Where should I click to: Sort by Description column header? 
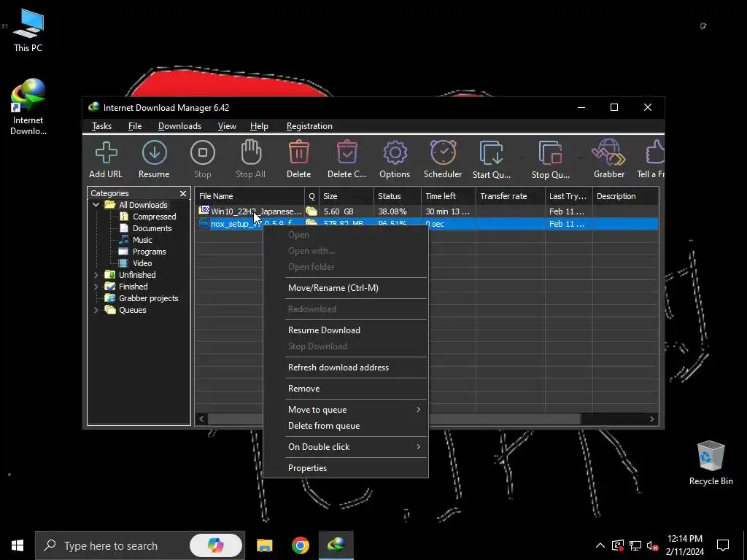click(625, 196)
